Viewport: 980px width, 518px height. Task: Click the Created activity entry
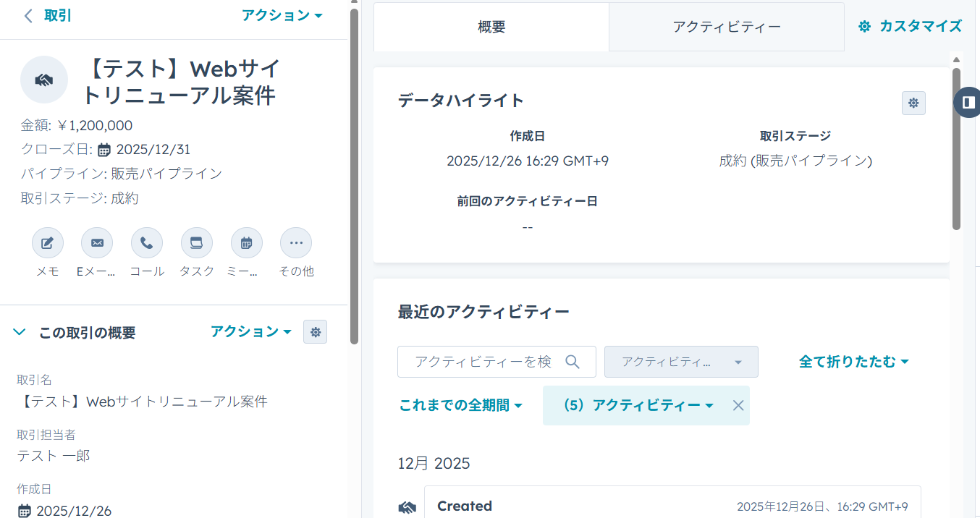click(672, 502)
